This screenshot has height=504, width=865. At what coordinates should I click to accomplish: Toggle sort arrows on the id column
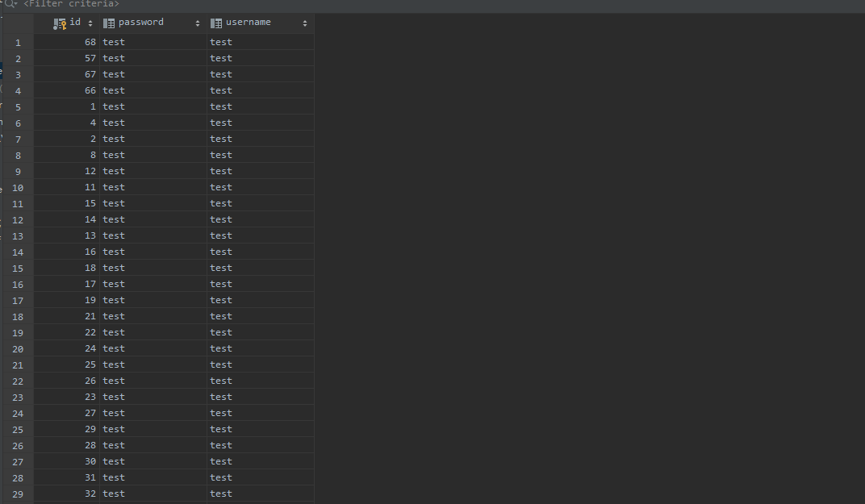(90, 23)
